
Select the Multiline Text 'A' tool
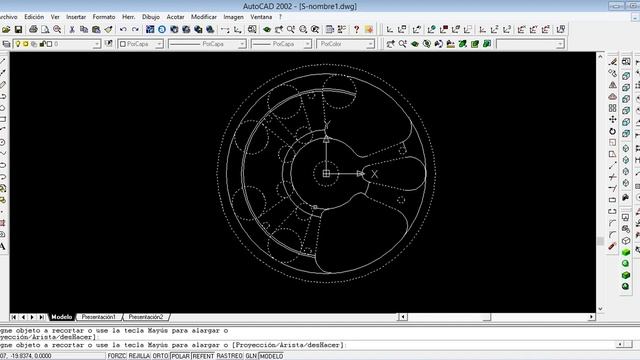click(x=3, y=247)
